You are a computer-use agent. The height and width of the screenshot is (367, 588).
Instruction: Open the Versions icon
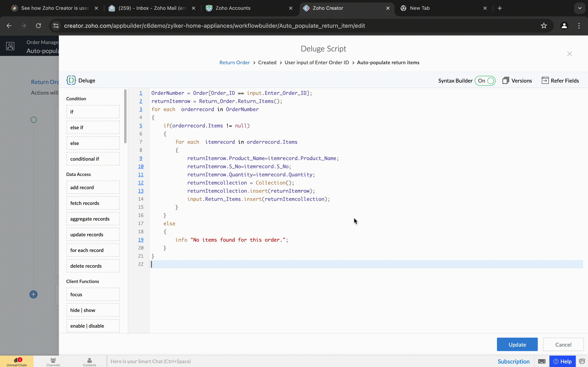[x=506, y=80]
